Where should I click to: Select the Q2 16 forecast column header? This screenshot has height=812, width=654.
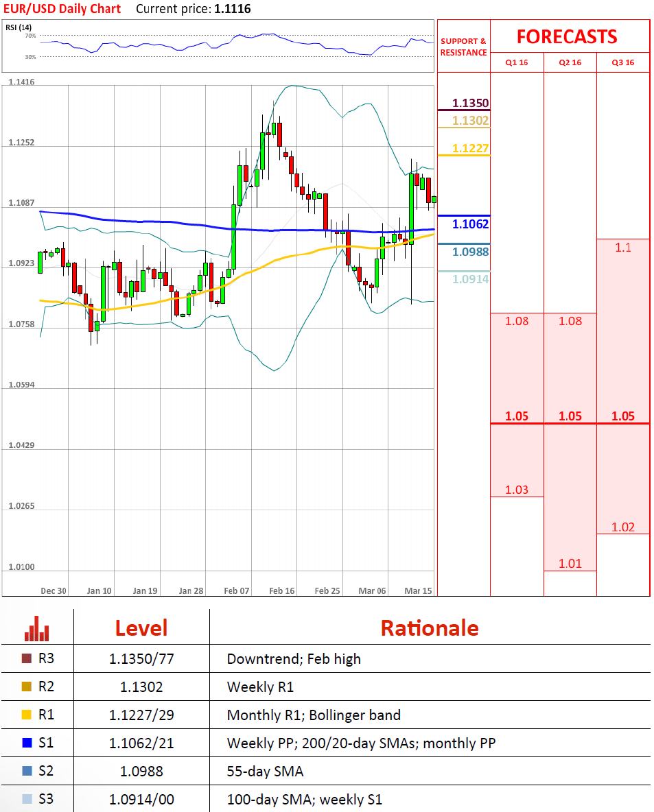point(570,62)
